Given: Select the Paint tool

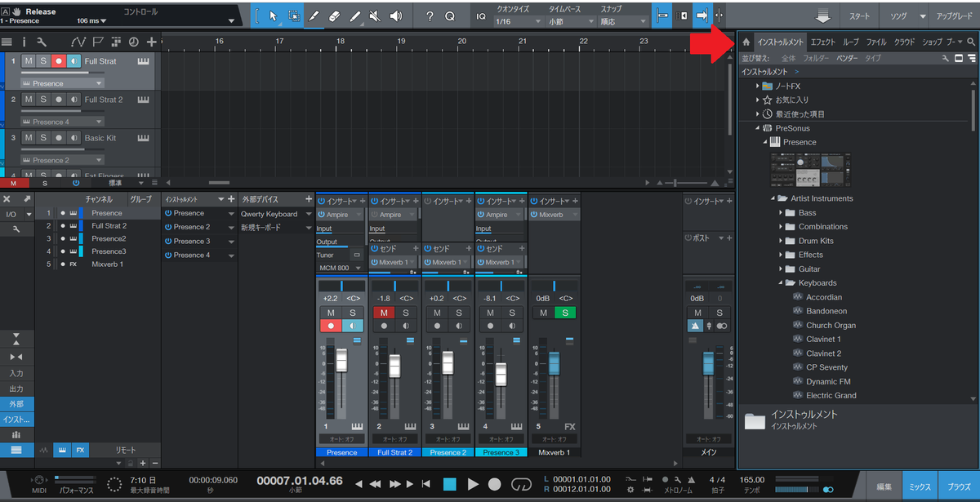Looking at the screenshot, I should [x=354, y=16].
